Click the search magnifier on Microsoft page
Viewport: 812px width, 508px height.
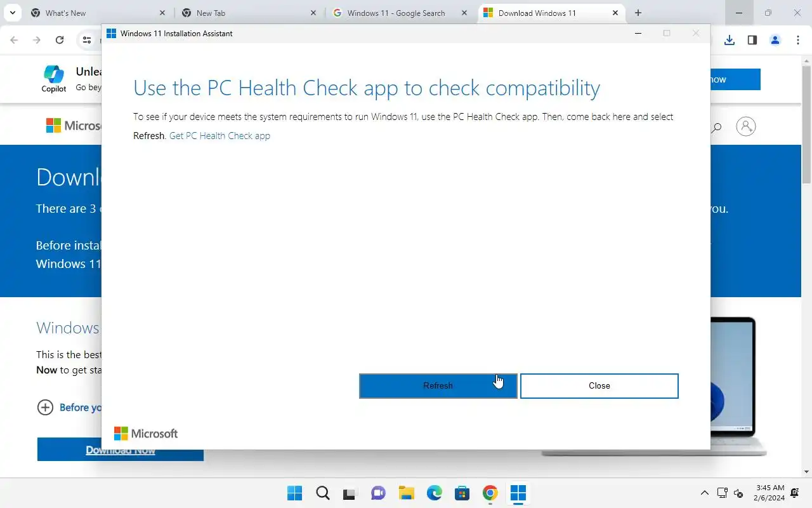click(717, 127)
